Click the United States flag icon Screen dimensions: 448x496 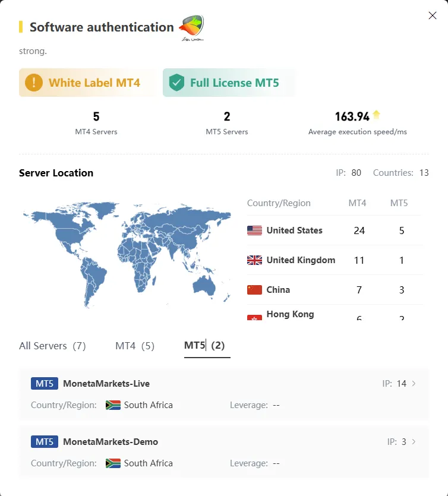[254, 230]
